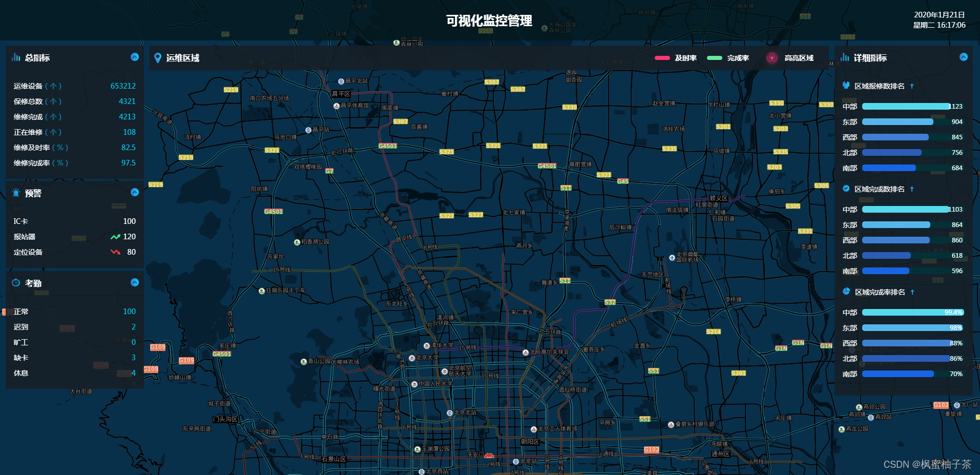The image size is (980, 475).
Task: Click the 预警 alarm light icon
Action: tap(16, 193)
